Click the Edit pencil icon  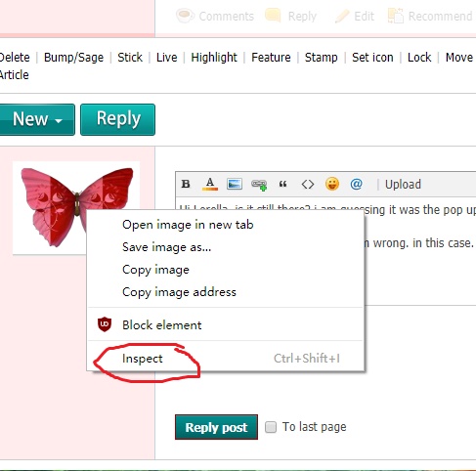point(342,16)
